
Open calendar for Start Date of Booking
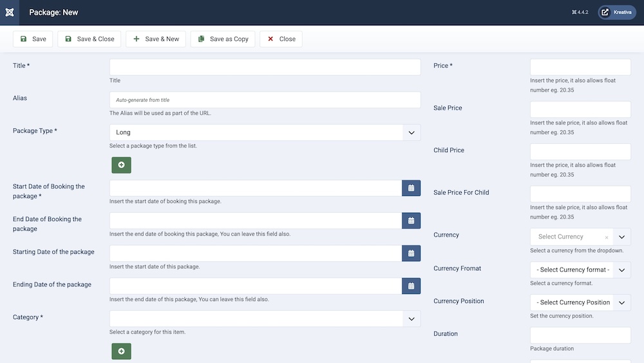[x=411, y=188]
